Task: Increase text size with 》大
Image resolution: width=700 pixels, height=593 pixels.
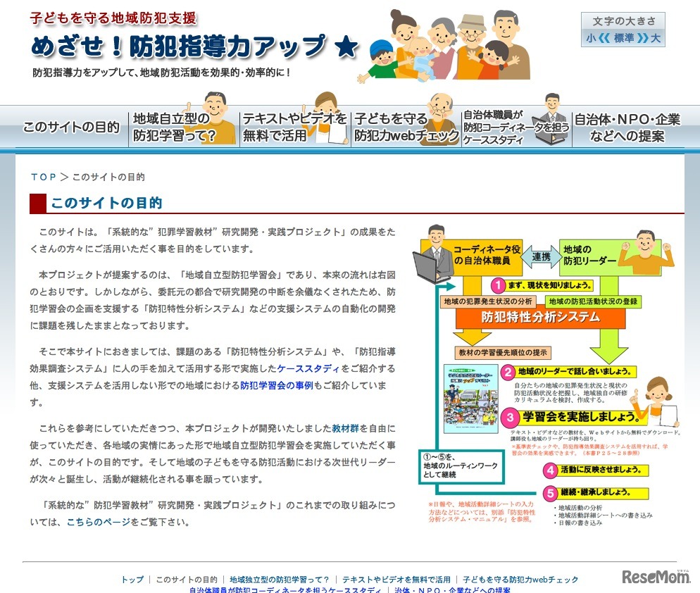Action: pyautogui.click(x=649, y=38)
